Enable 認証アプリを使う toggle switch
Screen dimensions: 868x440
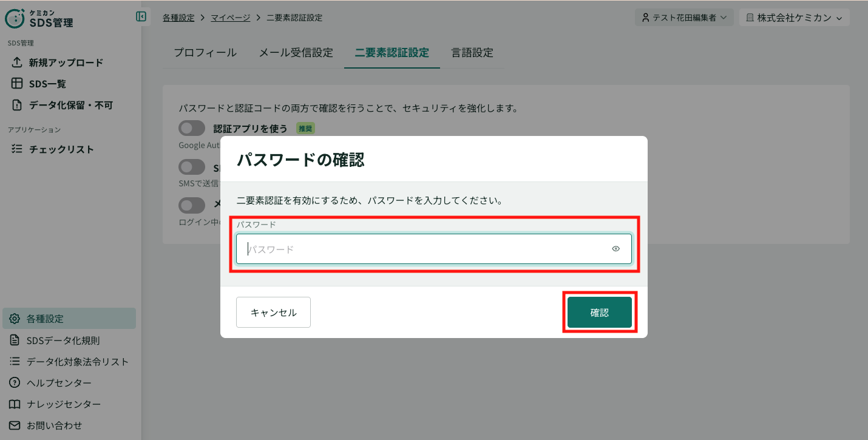pos(192,128)
